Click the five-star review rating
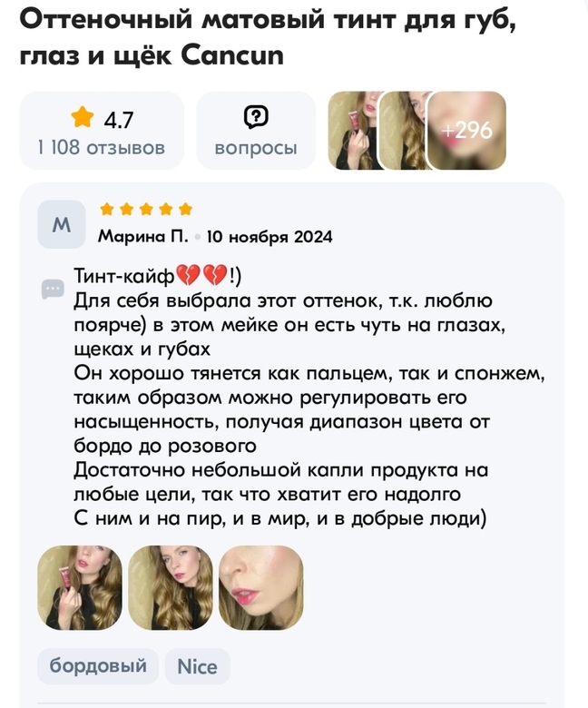Viewport: 588px width, 708px height. point(146,209)
